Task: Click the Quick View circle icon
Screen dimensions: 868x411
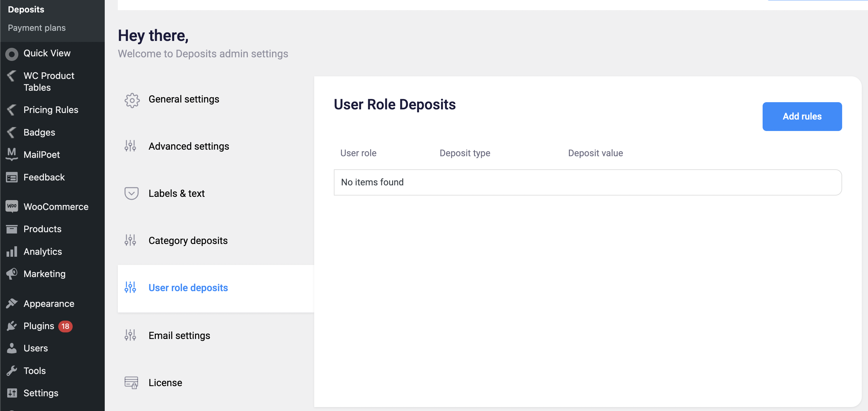Action: [x=12, y=54]
